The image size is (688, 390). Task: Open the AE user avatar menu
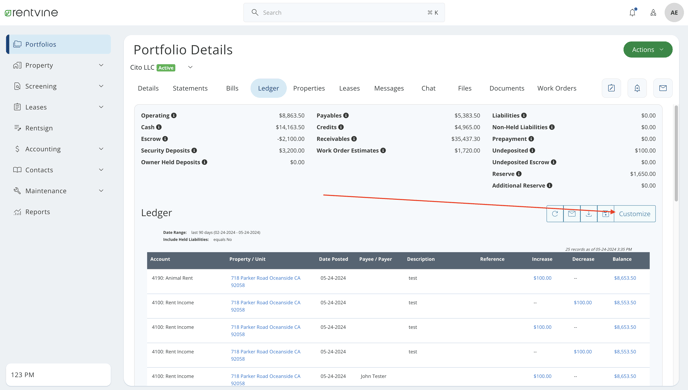tap(674, 12)
